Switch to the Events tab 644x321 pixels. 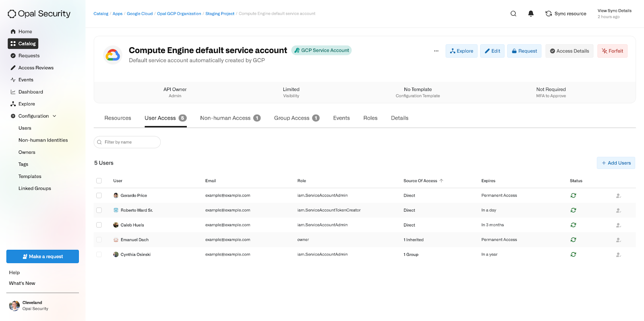pyautogui.click(x=341, y=118)
